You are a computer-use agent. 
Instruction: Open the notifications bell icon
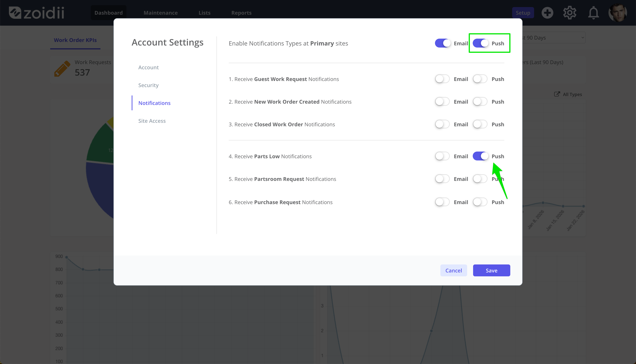[x=593, y=13]
